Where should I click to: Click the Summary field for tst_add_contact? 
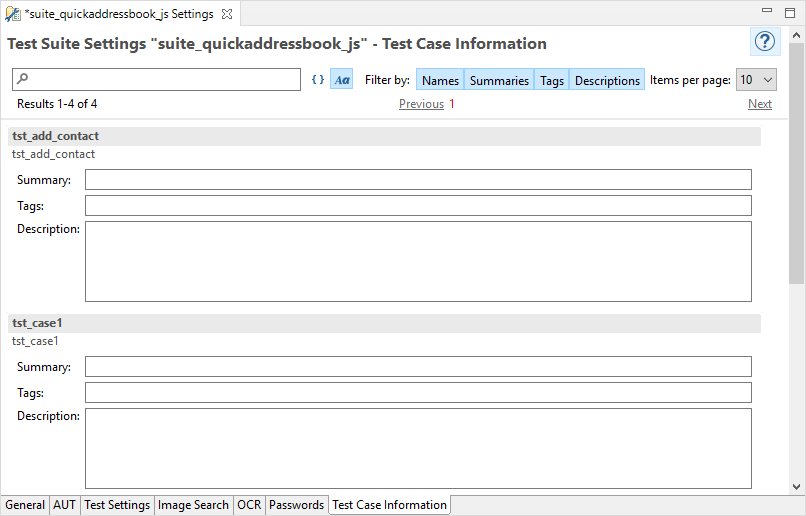[418, 180]
